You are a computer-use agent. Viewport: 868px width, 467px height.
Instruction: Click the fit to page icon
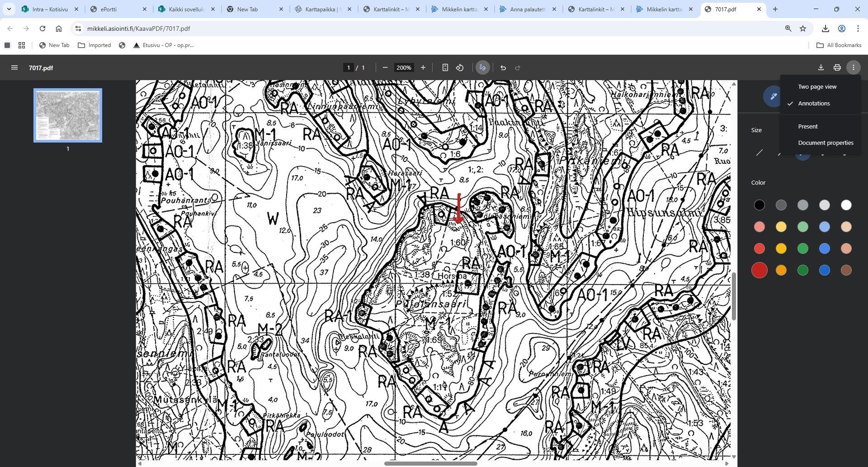445,67
